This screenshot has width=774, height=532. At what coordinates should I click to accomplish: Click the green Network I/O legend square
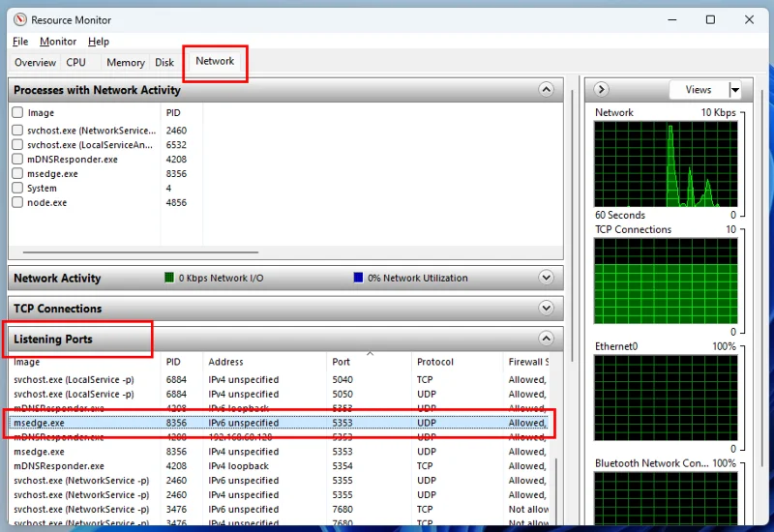[169, 278]
